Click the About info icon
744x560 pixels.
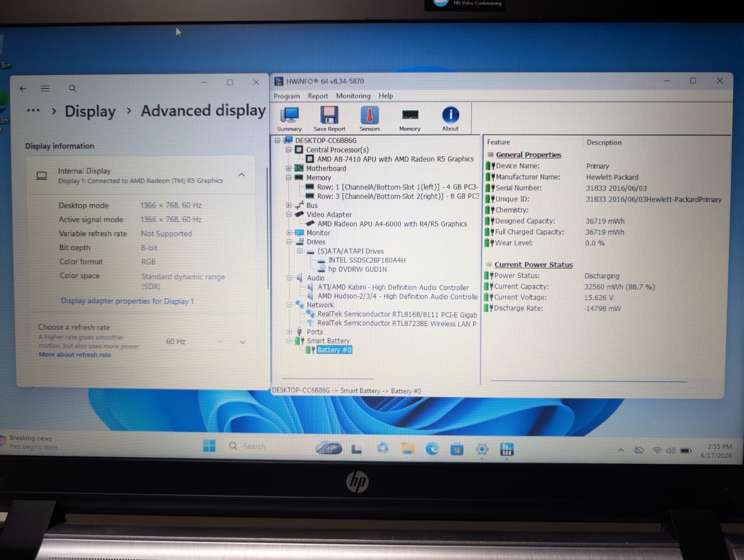click(x=450, y=119)
